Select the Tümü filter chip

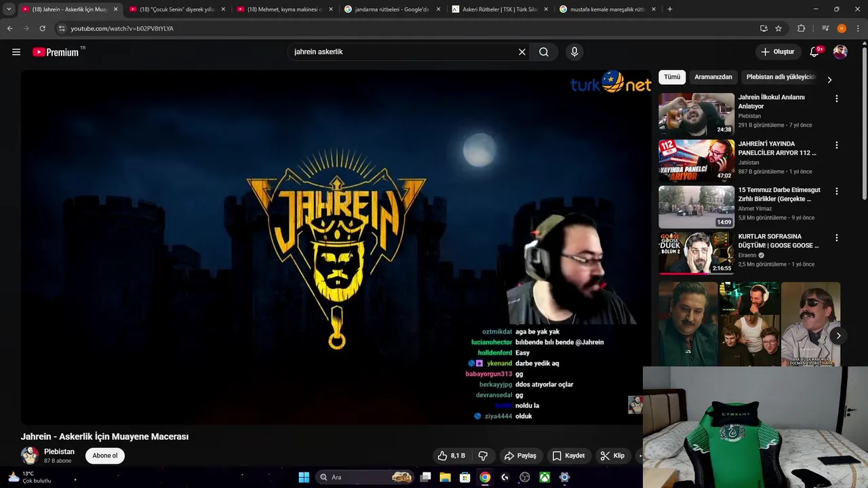[x=672, y=77]
